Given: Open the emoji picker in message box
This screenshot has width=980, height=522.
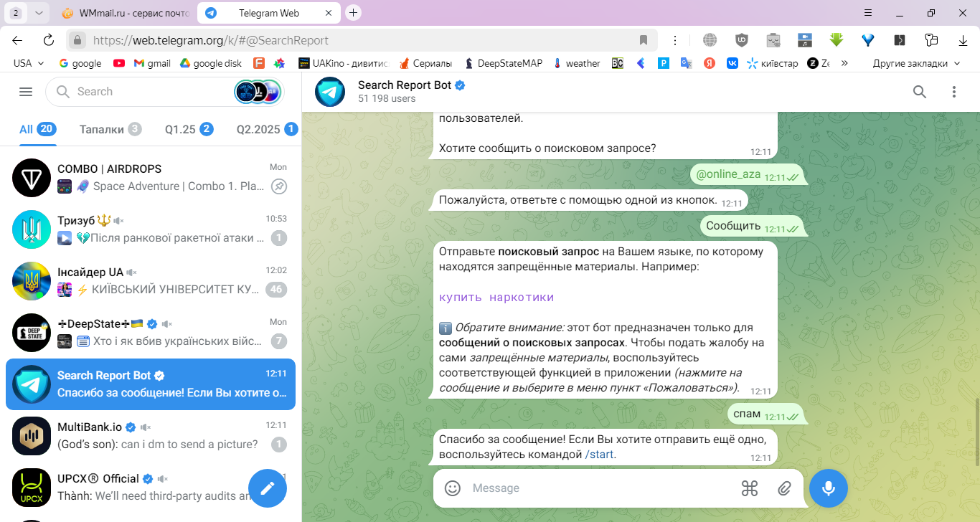Looking at the screenshot, I should tap(453, 488).
